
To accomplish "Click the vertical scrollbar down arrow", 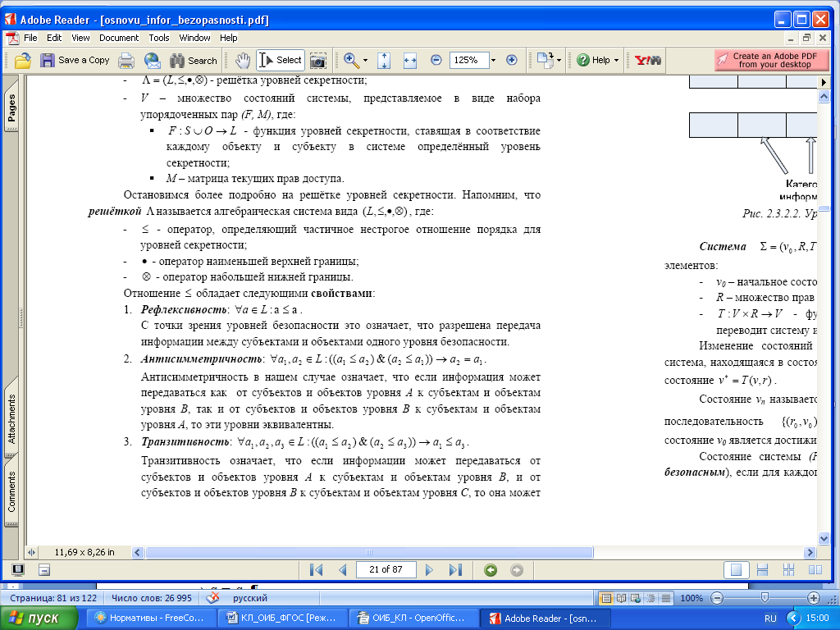I will (x=824, y=538).
